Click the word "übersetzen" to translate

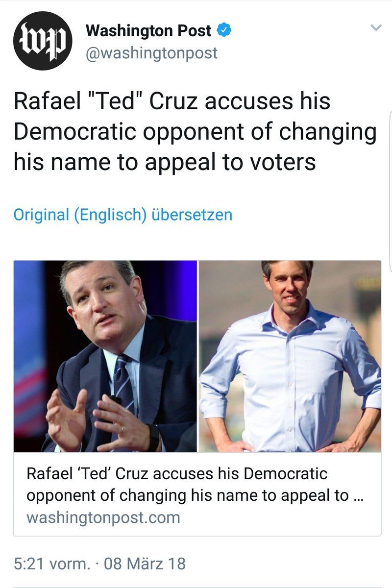192,215
